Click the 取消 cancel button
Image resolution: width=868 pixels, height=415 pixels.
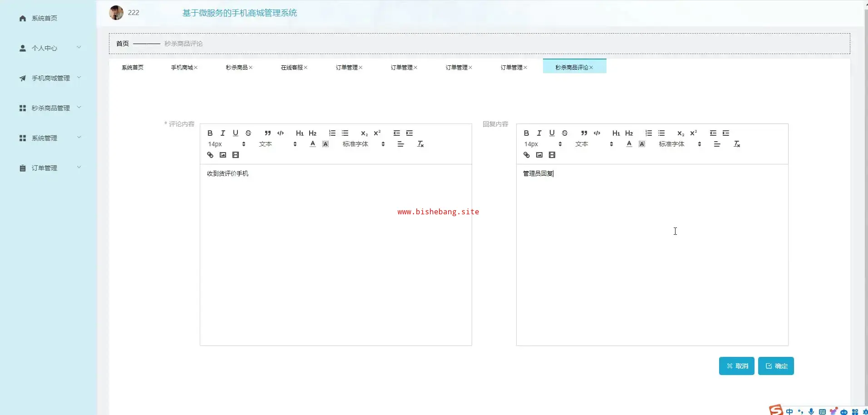736,366
